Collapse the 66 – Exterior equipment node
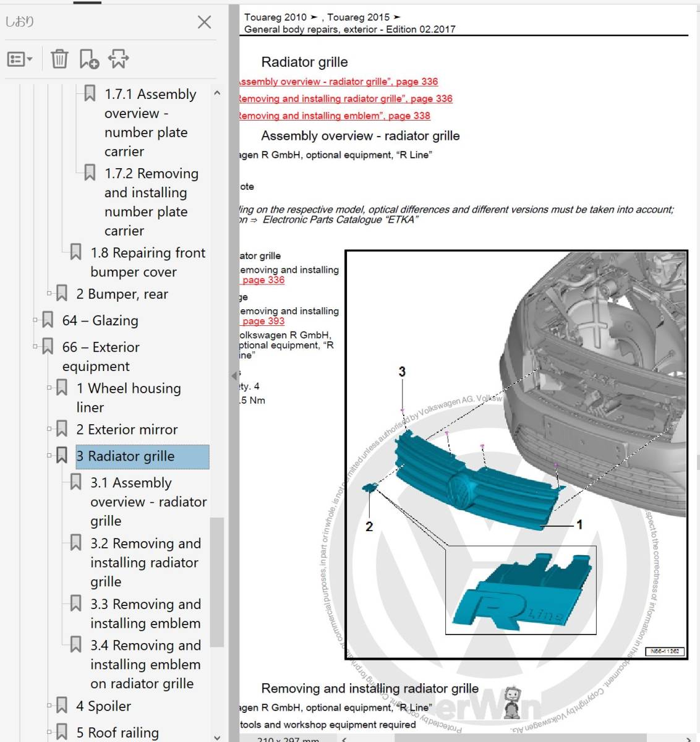This screenshot has width=700, height=742. click(x=35, y=347)
